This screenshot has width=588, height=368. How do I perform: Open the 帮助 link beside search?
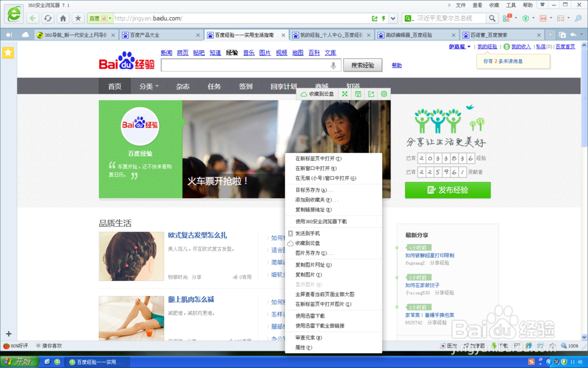[396, 65]
